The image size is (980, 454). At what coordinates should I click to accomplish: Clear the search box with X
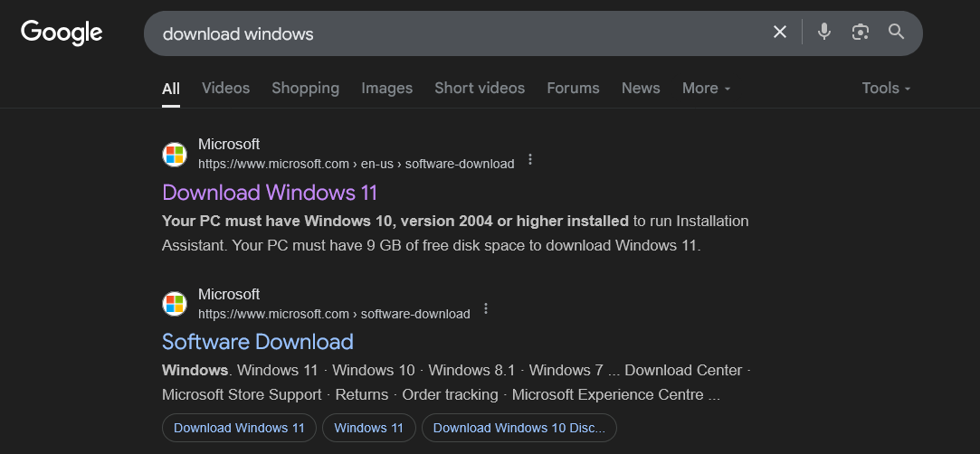tap(780, 33)
